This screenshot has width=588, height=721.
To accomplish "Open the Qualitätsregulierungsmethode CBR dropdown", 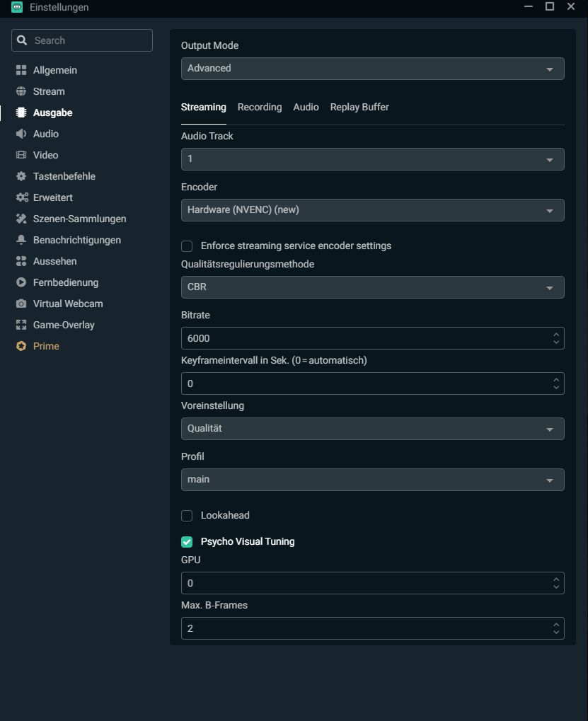I will (x=372, y=287).
